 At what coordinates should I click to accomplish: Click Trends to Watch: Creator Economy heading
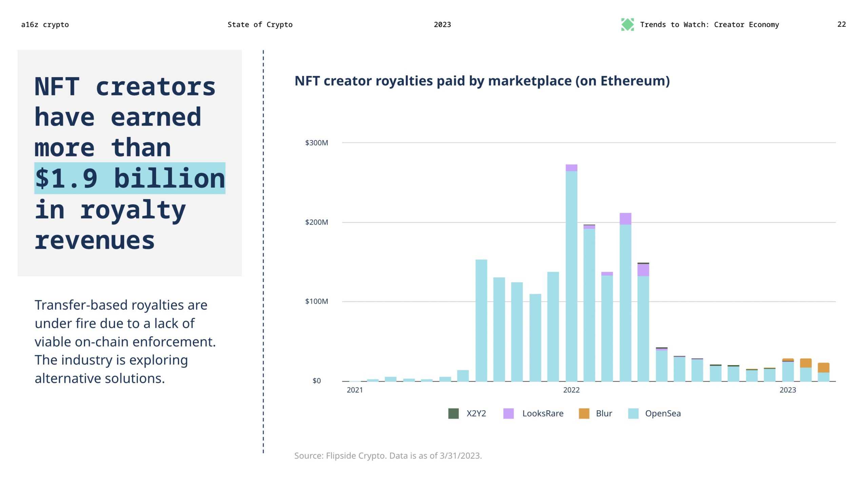point(709,24)
